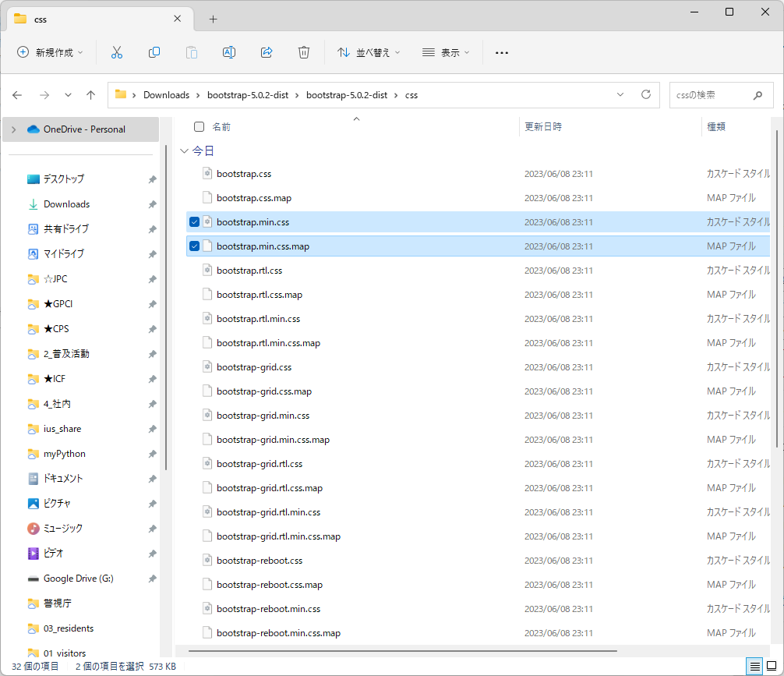Open a new tab with plus button
Image resolution: width=784 pixels, height=676 pixels.
click(213, 19)
